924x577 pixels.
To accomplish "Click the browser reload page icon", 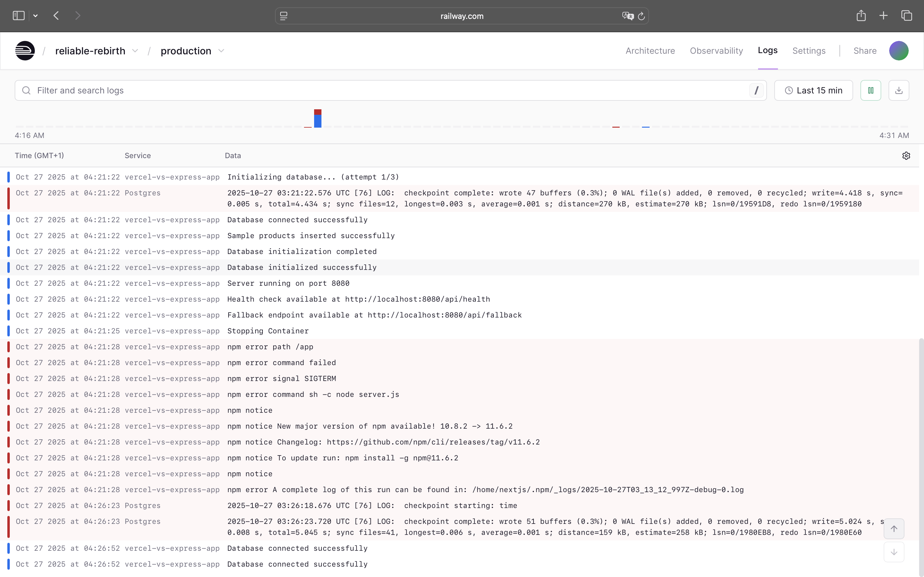I will coord(641,16).
